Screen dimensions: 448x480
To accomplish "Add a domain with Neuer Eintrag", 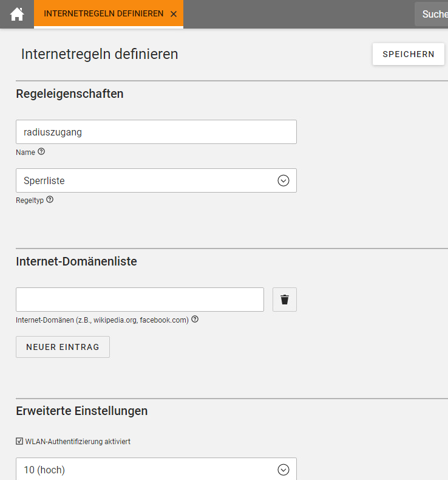I will point(63,347).
